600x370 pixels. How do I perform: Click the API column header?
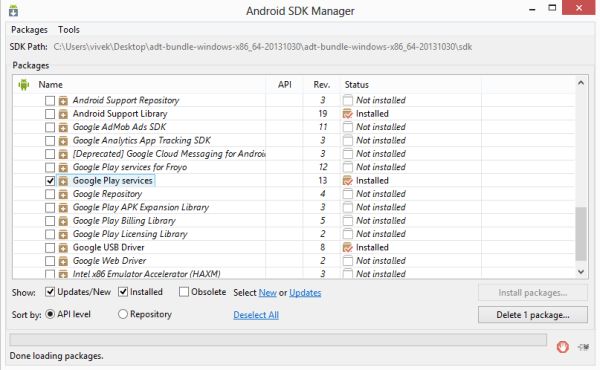(285, 85)
